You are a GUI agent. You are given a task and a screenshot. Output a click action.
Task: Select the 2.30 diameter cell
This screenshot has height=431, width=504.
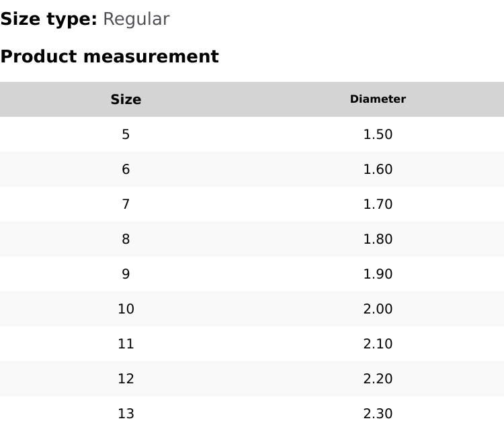click(378, 414)
